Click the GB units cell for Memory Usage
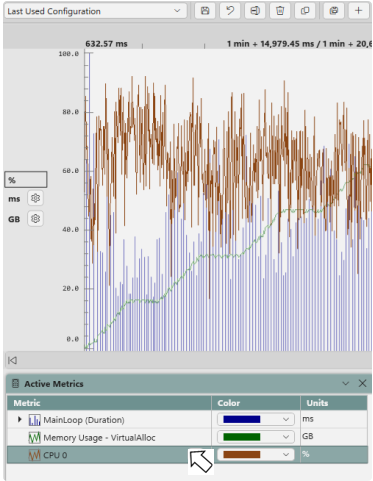Image resolution: width=373 pixels, height=481 pixels. [x=334, y=437]
